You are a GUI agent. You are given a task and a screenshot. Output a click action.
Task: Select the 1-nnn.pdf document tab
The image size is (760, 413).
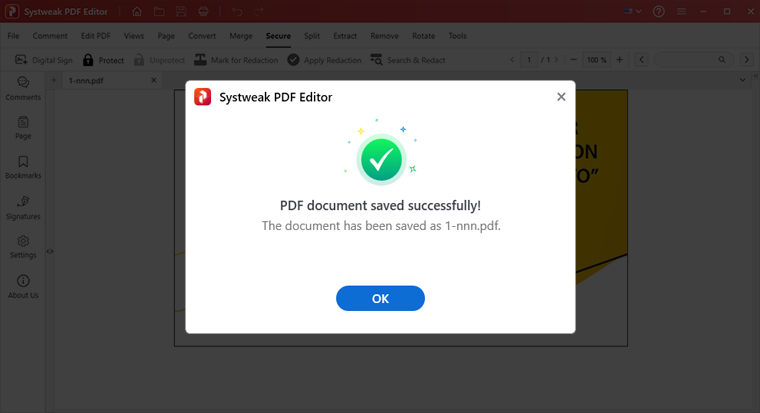[x=111, y=80]
